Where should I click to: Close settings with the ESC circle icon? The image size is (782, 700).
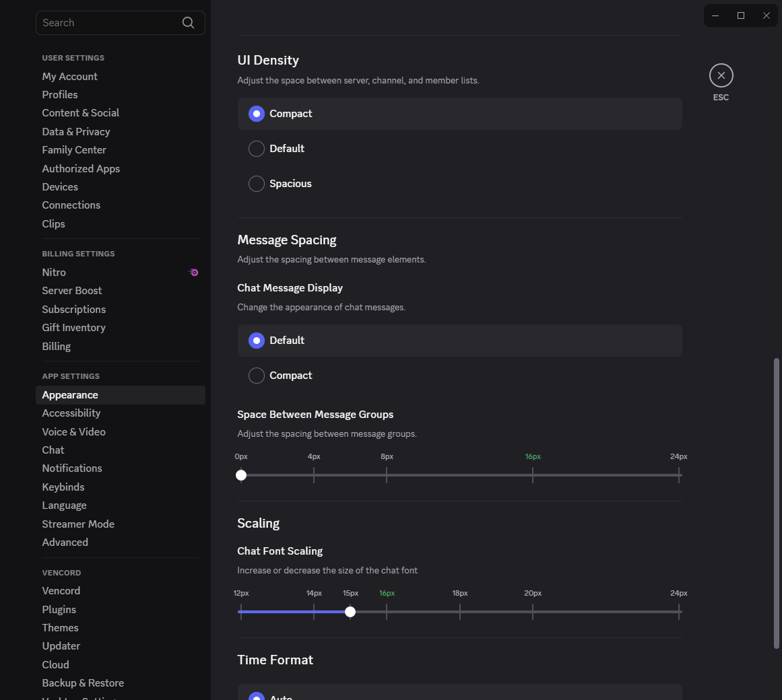(x=721, y=75)
